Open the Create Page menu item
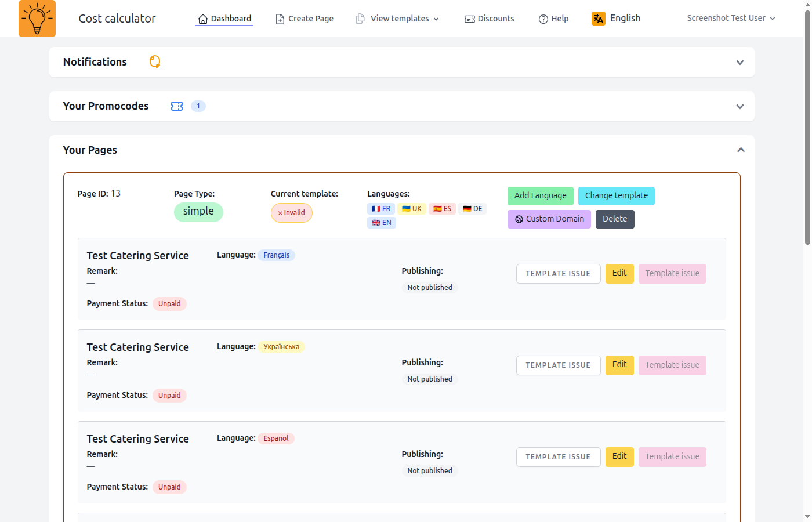812x522 pixels. [x=304, y=19]
